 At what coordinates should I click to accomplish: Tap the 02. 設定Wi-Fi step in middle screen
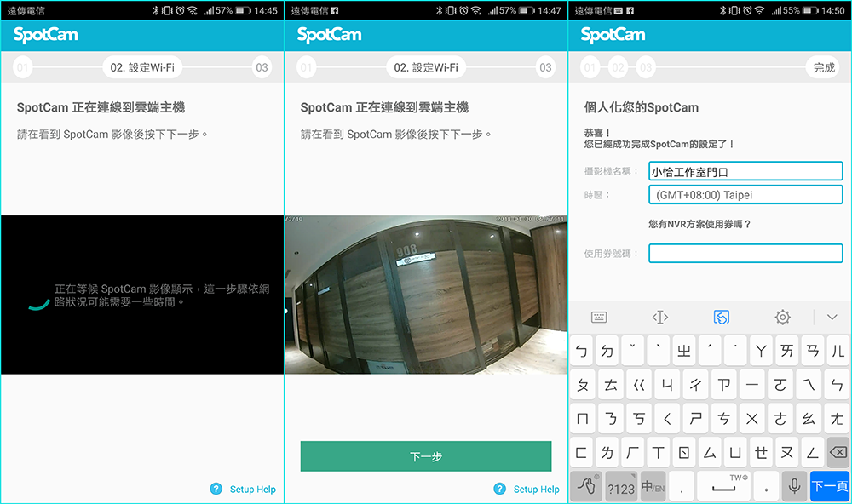[x=426, y=67]
